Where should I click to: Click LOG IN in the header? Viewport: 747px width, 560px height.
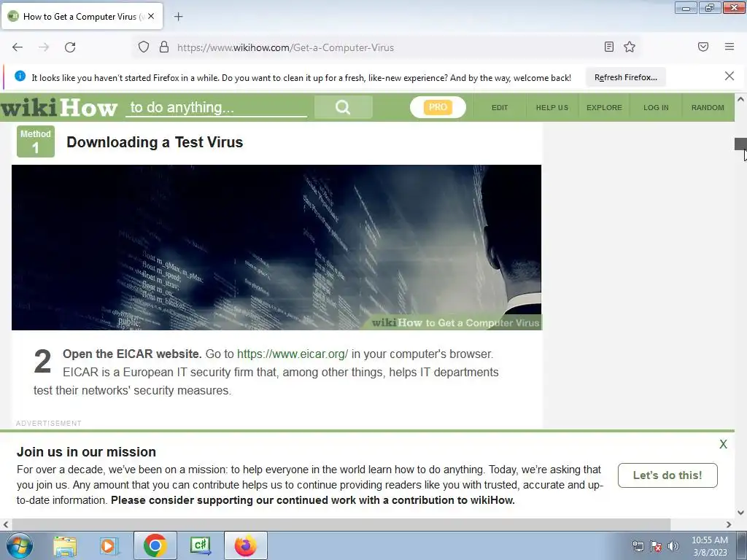656,108
